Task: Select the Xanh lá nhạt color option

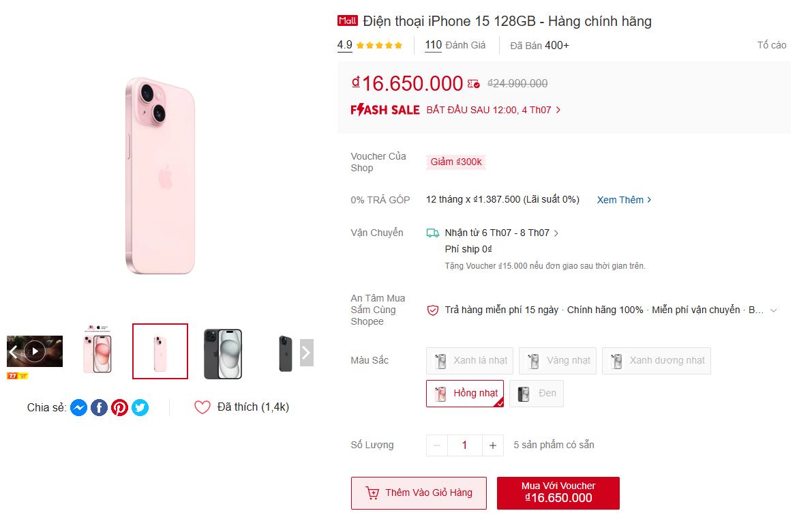Action: point(469,360)
